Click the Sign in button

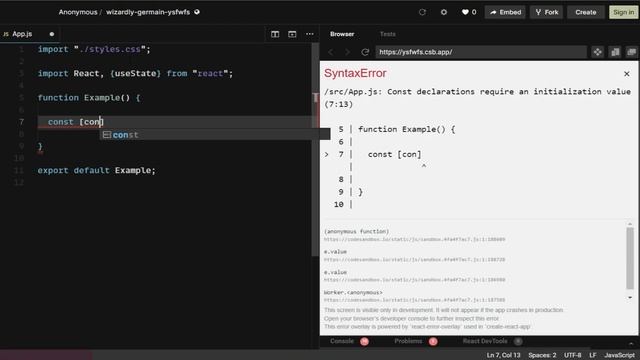point(623,12)
